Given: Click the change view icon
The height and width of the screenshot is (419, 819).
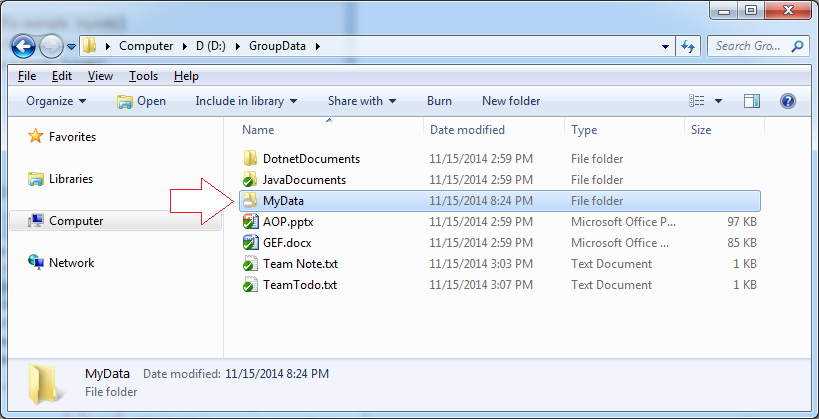Looking at the screenshot, I should pos(696,101).
